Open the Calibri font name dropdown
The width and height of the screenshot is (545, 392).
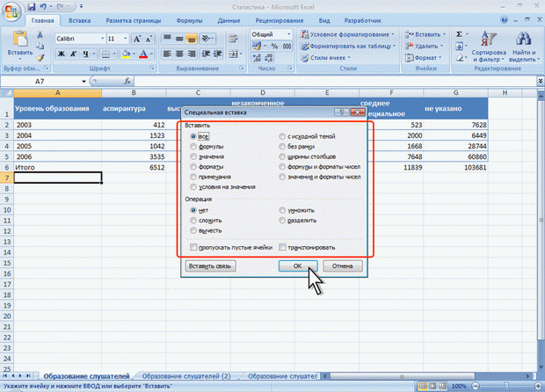click(x=103, y=39)
